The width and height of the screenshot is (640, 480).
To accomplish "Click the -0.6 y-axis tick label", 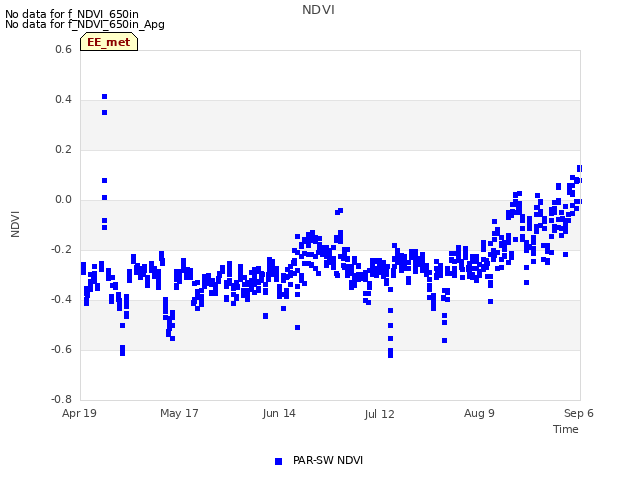I will coord(61,349).
